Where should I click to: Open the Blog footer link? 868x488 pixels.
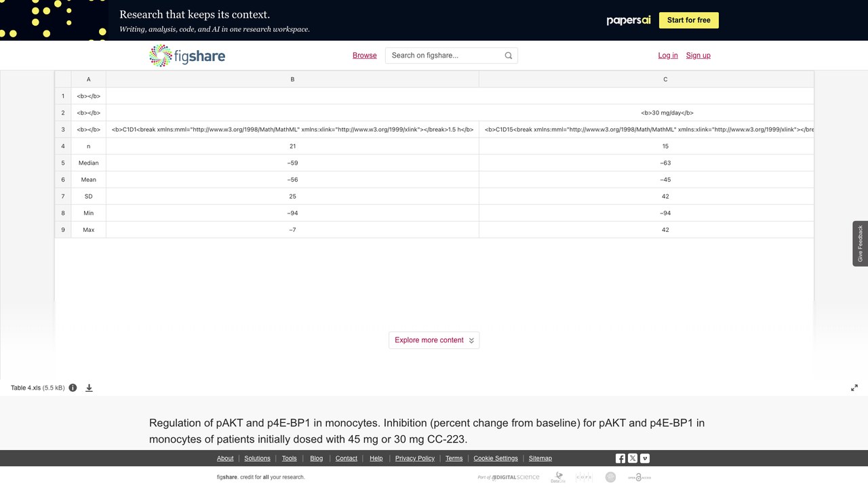317,458
